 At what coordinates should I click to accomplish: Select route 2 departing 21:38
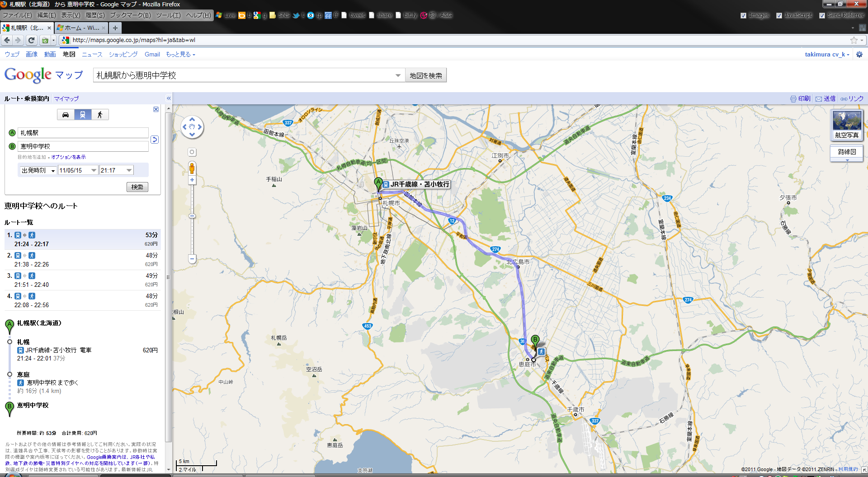[x=82, y=260]
